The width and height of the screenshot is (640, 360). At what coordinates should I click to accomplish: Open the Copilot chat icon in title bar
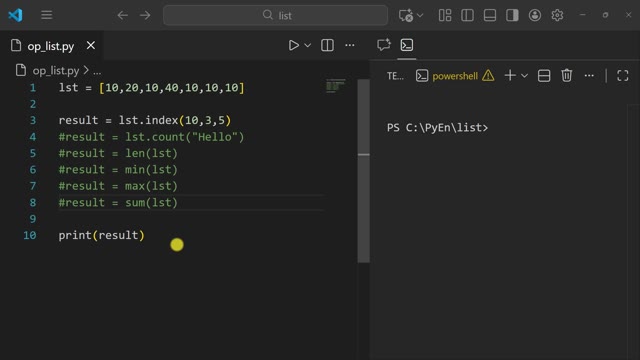(406, 16)
